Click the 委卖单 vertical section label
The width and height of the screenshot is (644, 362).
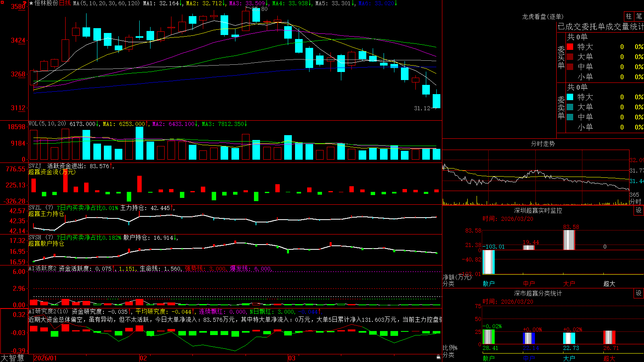tap(561, 107)
